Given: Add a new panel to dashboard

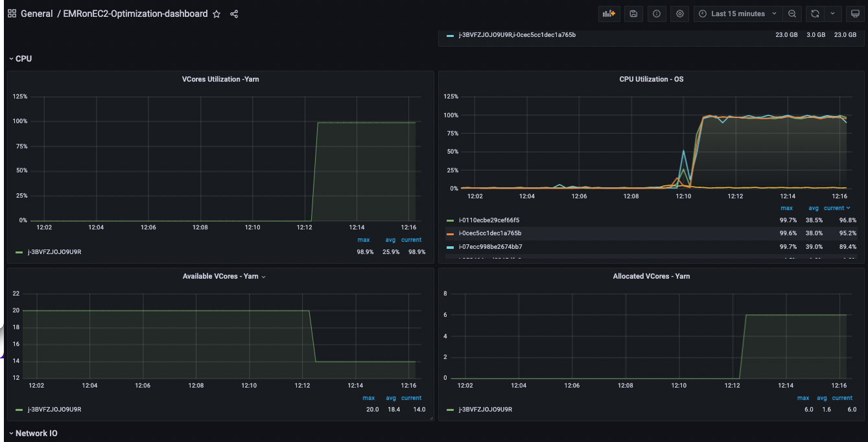Looking at the screenshot, I should [609, 14].
